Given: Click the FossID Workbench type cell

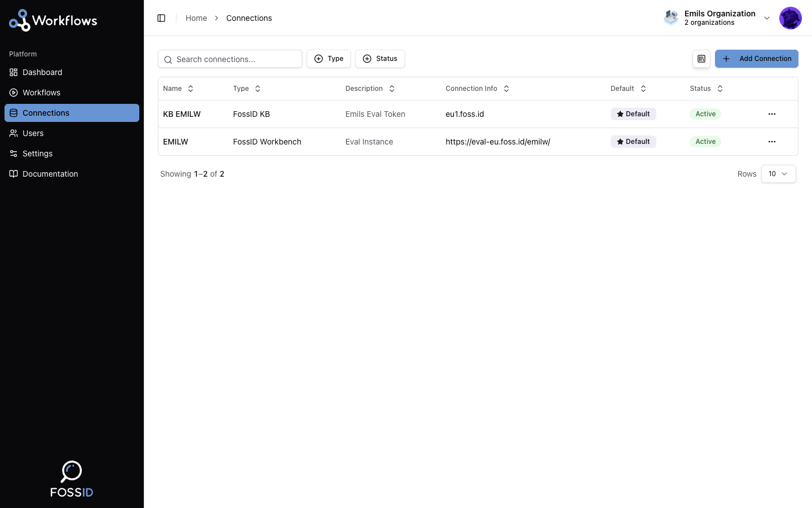Looking at the screenshot, I should pos(267,142).
